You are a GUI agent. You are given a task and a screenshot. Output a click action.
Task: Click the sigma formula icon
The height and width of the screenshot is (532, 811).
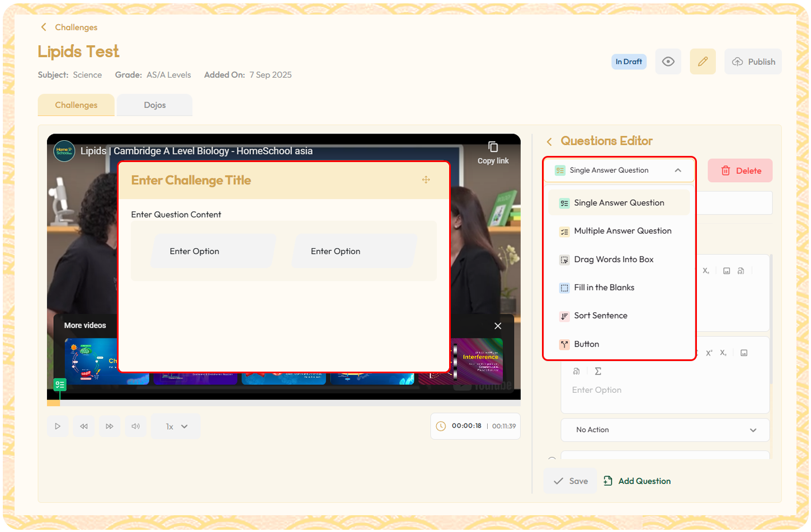[598, 371]
